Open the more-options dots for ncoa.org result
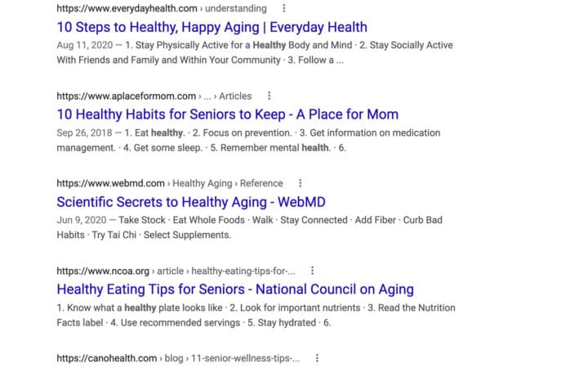The height and width of the screenshot is (368, 588). pyautogui.click(x=313, y=271)
